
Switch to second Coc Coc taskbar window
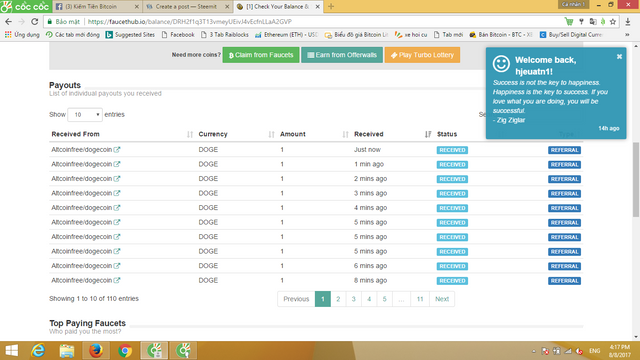[183, 351]
